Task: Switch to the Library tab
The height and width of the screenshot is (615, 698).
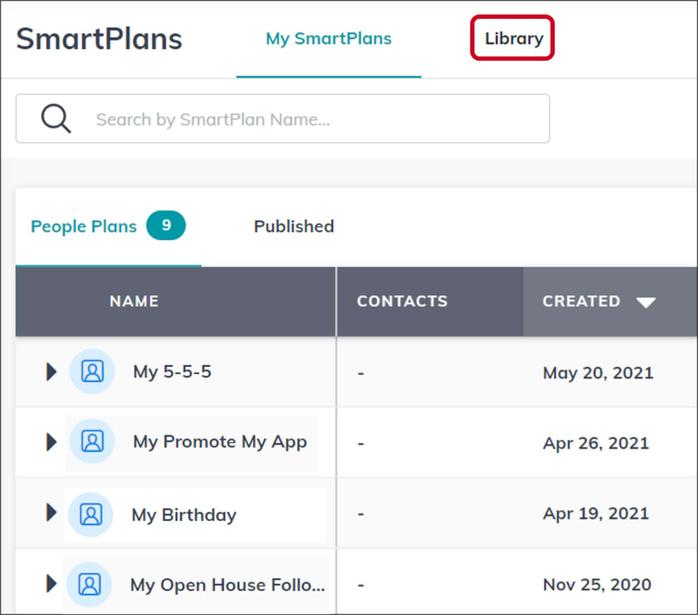Action: (513, 39)
